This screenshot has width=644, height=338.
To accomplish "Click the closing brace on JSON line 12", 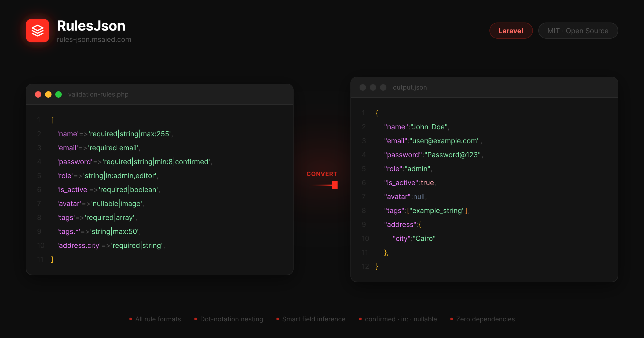I will click(x=377, y=266).
